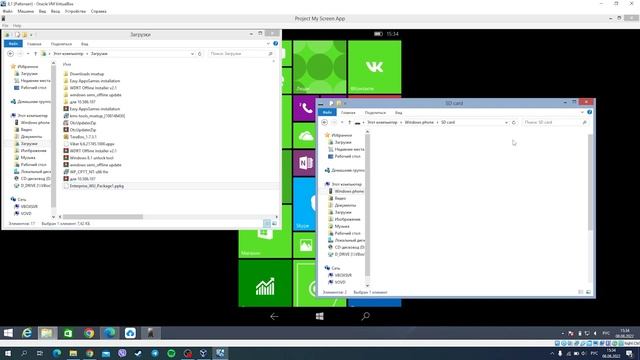Viewport: 640px width, 360px height.
Task: Launch Chrome from guest taskbar
Action: pyautogui.click(x=89, y=333)
